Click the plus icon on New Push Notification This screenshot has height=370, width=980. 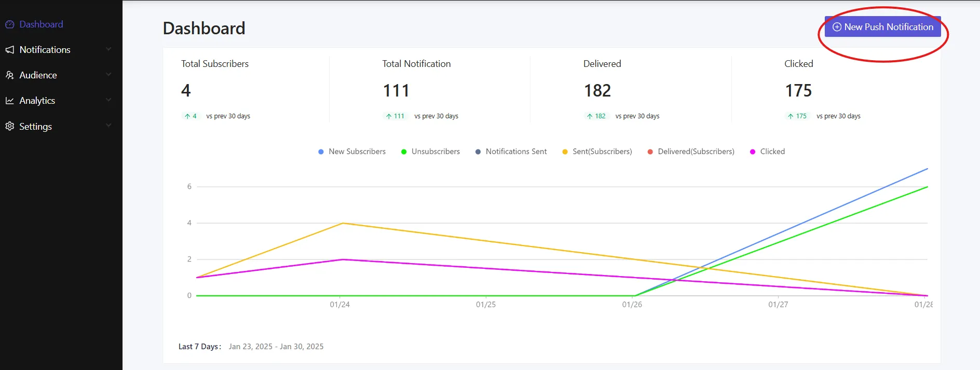coord(837,27)
